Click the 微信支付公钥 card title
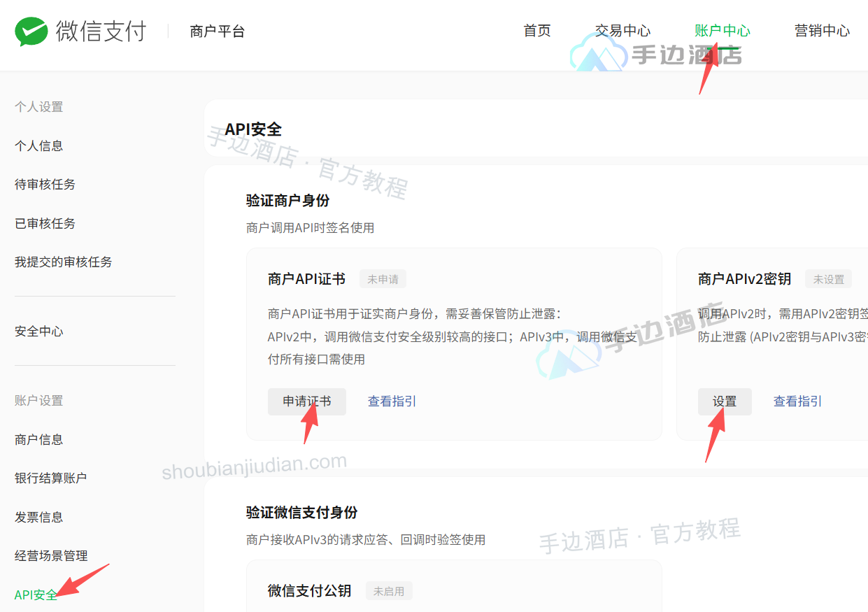Viewport: 868px width, 612px height. tap(310, 591)
